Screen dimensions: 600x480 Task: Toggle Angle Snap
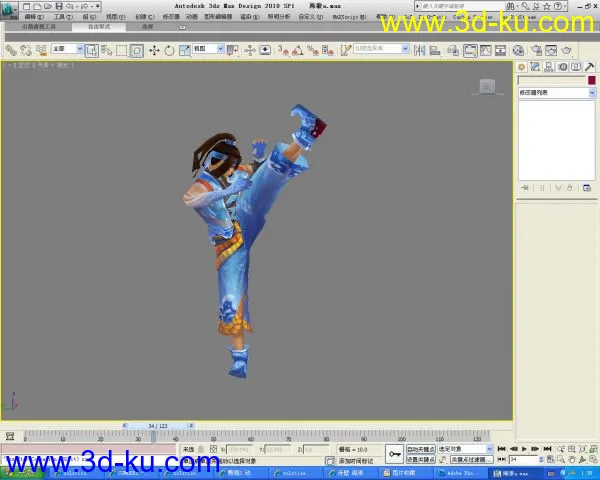click(298, 51)
